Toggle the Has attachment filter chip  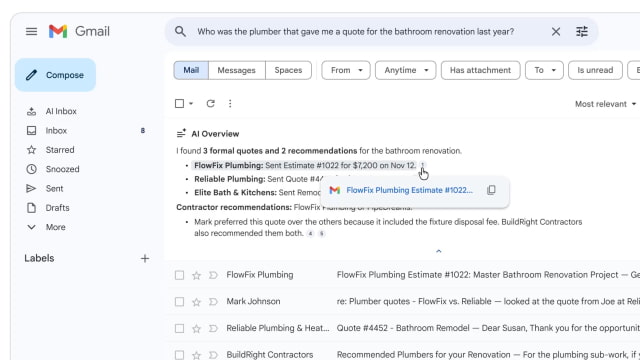coord(480,70)
